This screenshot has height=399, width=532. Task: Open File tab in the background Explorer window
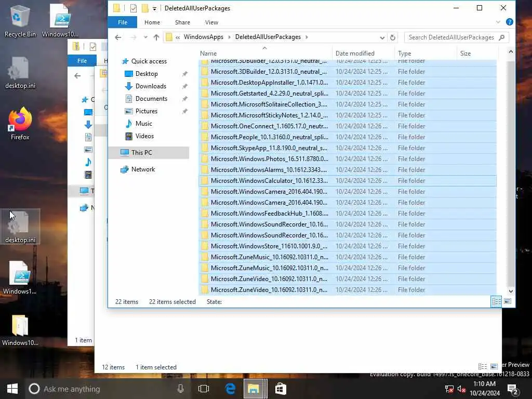click(82, 61)
